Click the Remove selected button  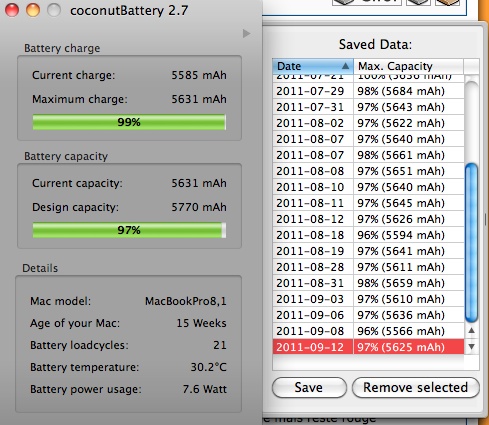tap(415, 388)
